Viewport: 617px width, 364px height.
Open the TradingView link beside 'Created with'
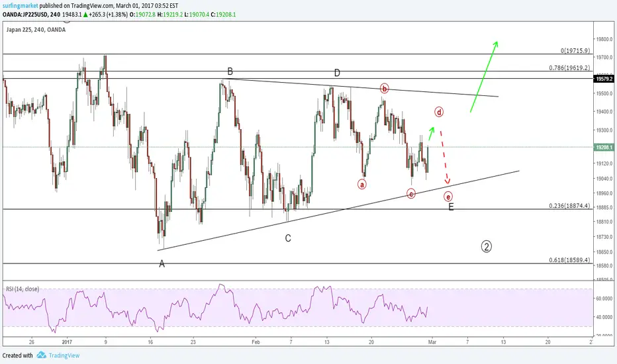pyautogui.click(x=64, y=355)
